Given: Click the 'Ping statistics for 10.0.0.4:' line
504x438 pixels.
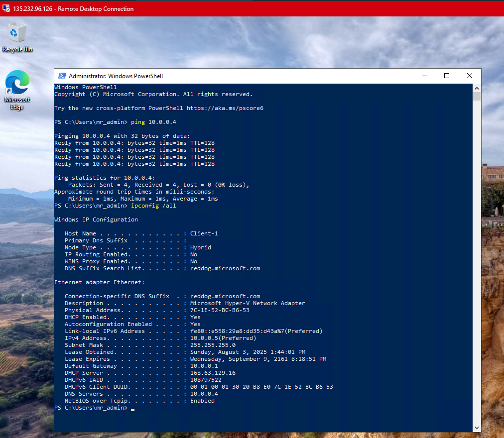Looking at the screenshot, I should [x=105, y=178].
